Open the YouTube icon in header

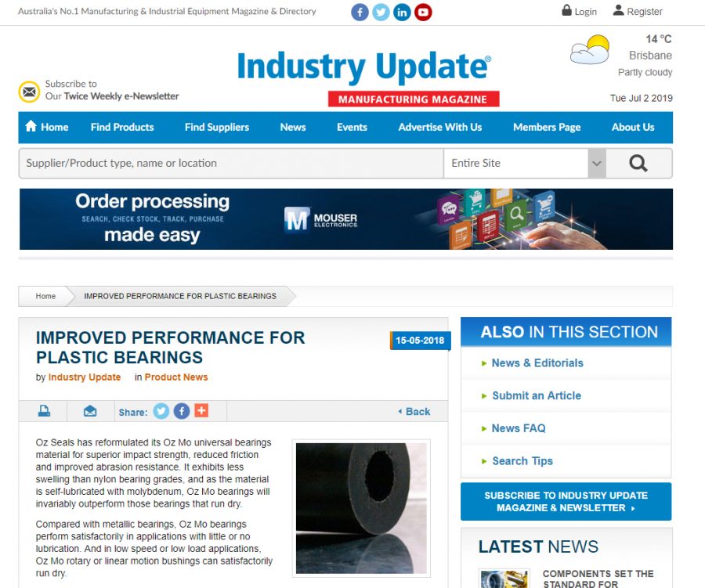423,13
